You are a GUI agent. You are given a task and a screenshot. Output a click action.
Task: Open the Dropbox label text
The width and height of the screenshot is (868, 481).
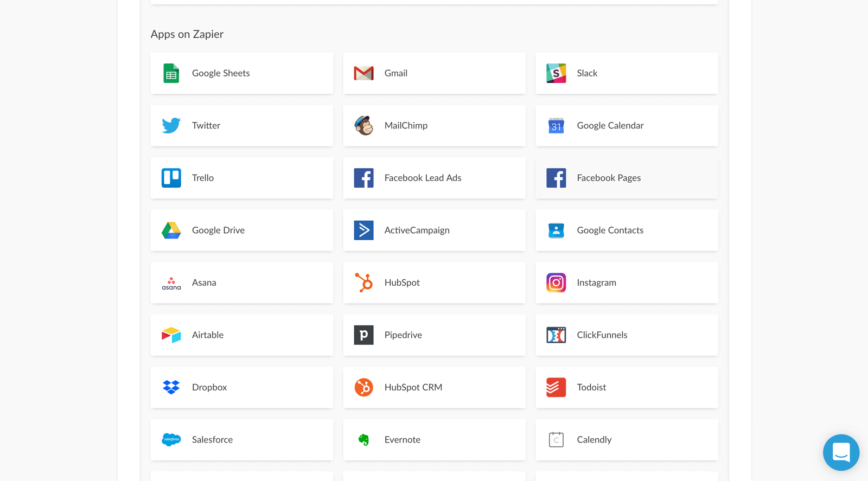tap(209, 387)
